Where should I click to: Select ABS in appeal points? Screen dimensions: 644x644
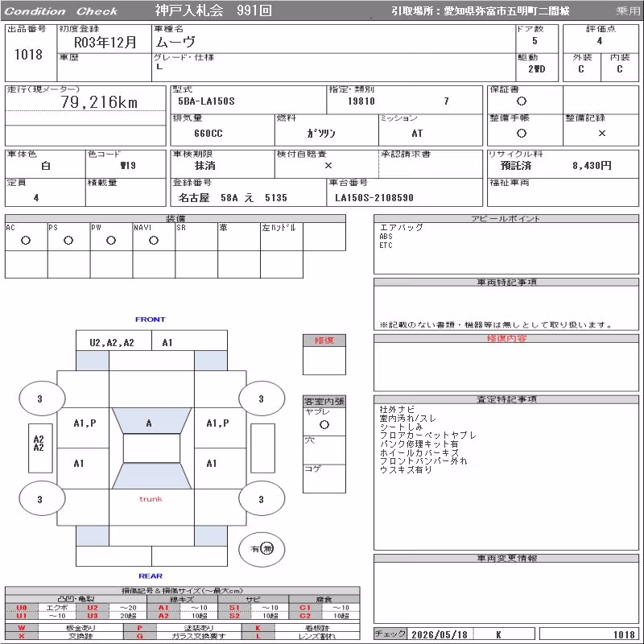pyautogui.click(x=386, y=237)
